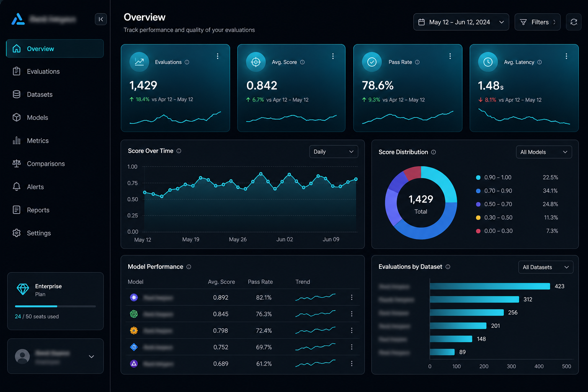Click the Enterprise Plan diamond icon
This screenshot has height=392, width=588.
[23, 289]
